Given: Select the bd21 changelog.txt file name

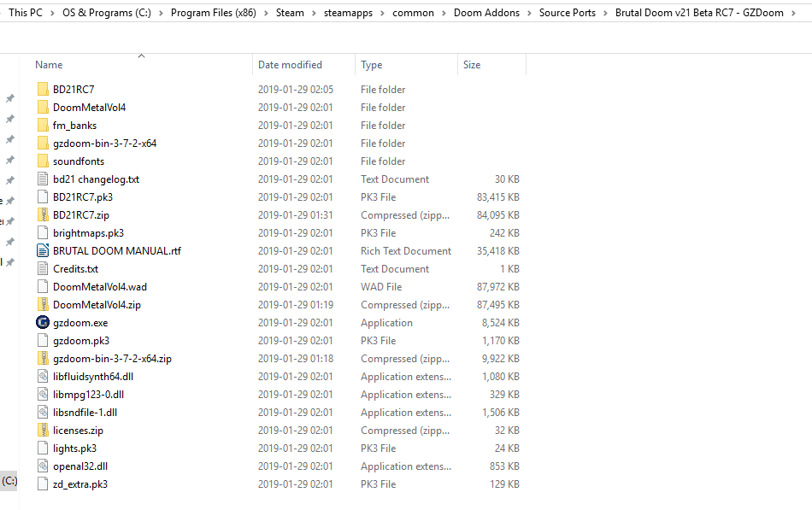Looking at the screenshot, I should [x=96, y=179].
